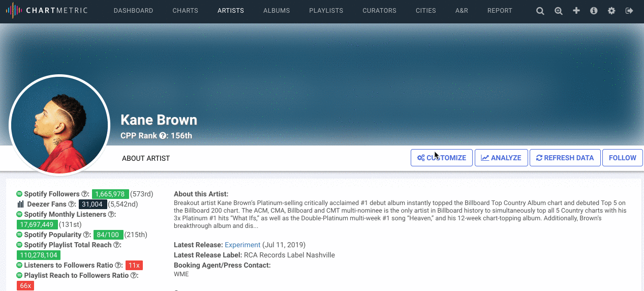Click the Refresh Data button
The height and width of the screenshot is (291, 644).
565,158
